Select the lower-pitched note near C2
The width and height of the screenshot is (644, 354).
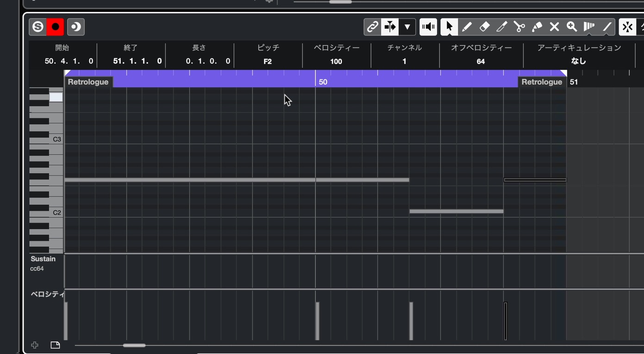pyautogui.click(x=456, y=211)
